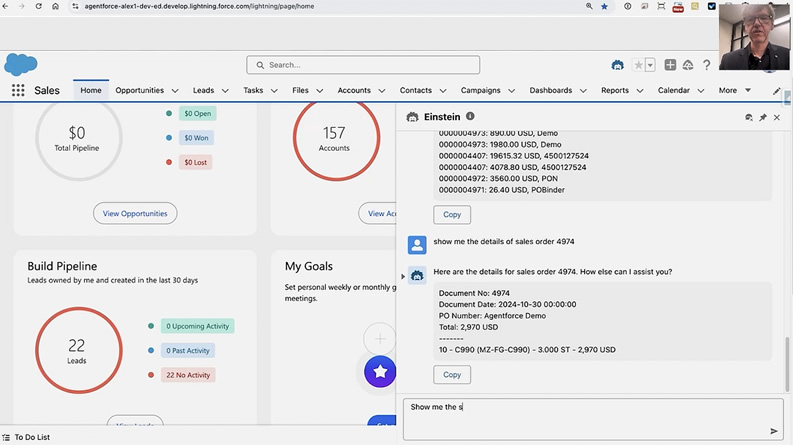
Task: Open the Calendar tab
Action: tap(674, 90)
